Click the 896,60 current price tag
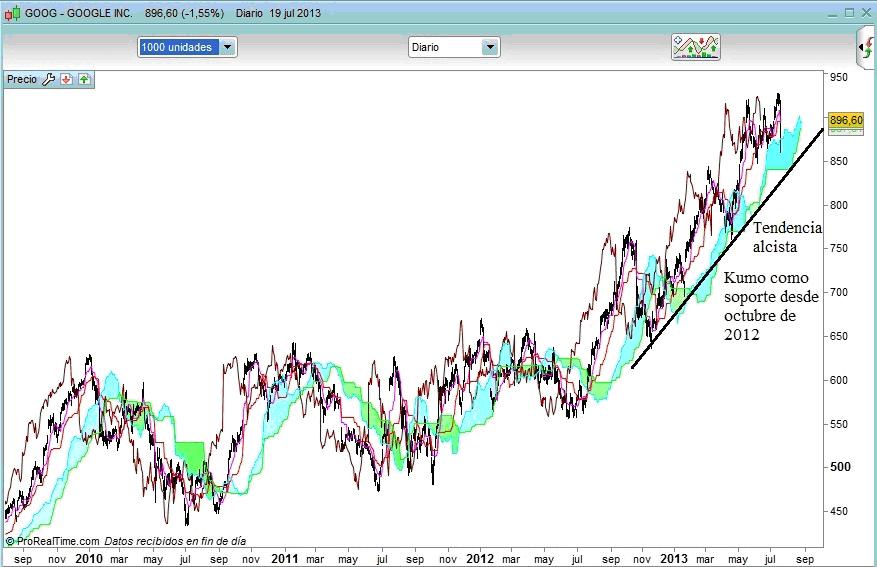The width and height of the screenshot is (877, 567). click(846, 120)
